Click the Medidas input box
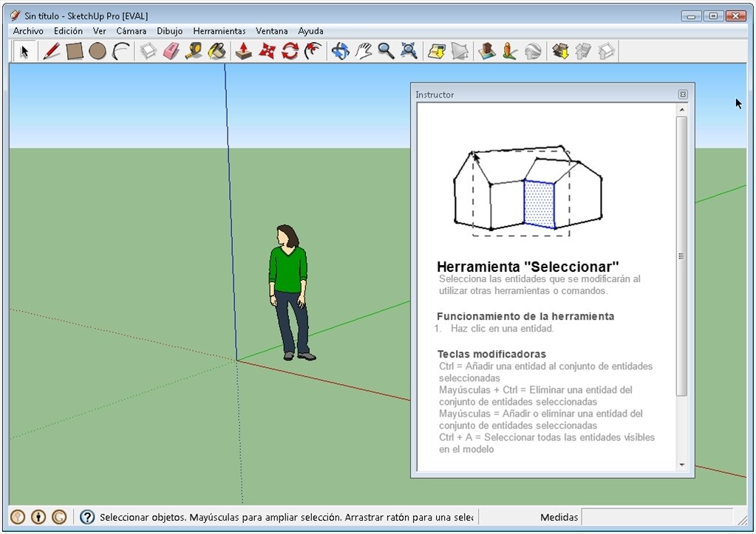This screenshot has width=756, height=534. [x=657, y=517]
